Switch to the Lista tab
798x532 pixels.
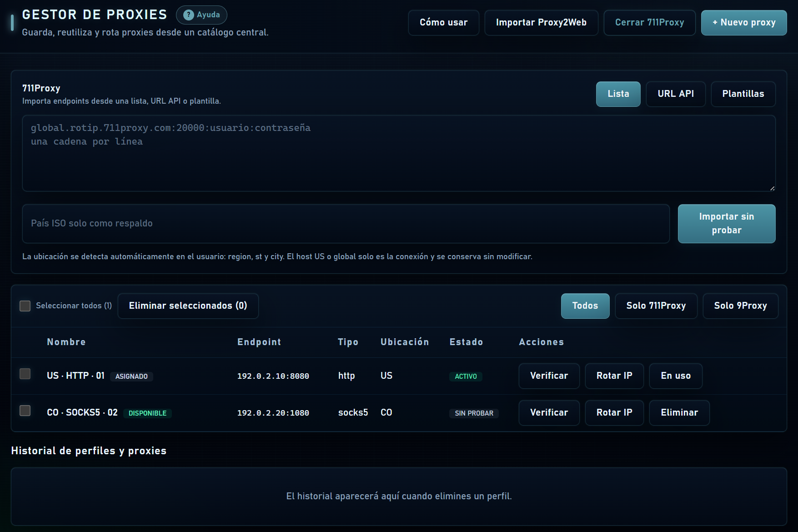618,94
